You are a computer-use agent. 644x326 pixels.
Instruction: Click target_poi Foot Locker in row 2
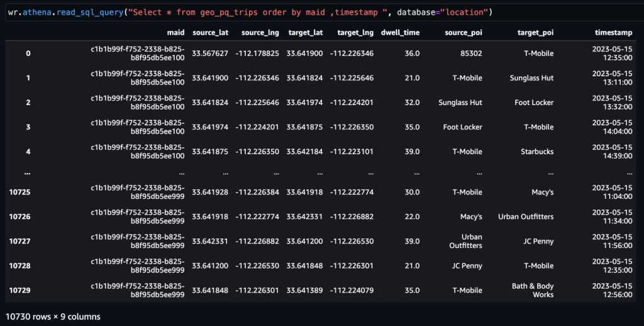[x=534, y=103]
